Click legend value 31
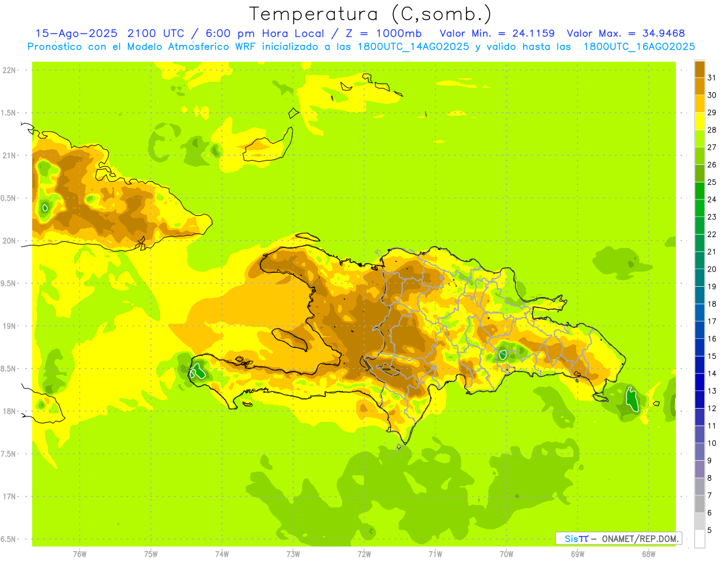The image size is (728, 562). coord(712,78)
